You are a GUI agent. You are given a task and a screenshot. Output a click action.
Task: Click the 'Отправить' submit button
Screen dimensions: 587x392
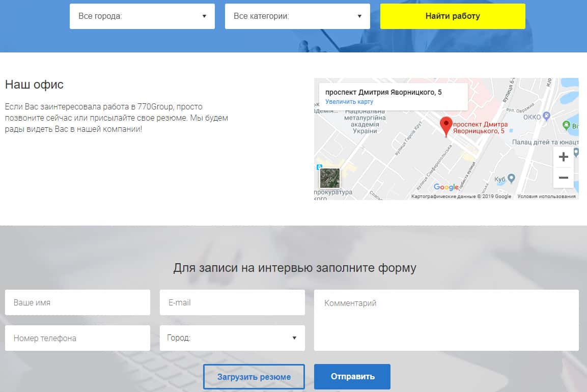(x=352, y=377)
